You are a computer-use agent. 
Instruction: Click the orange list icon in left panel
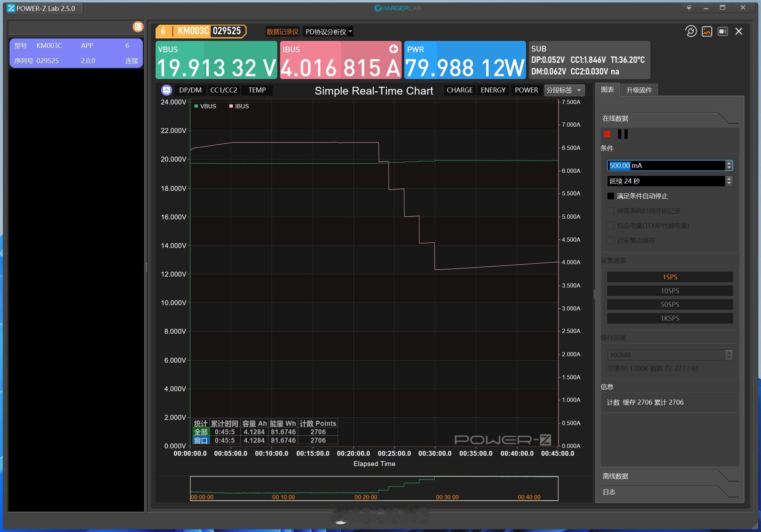(x=138, y=27)
